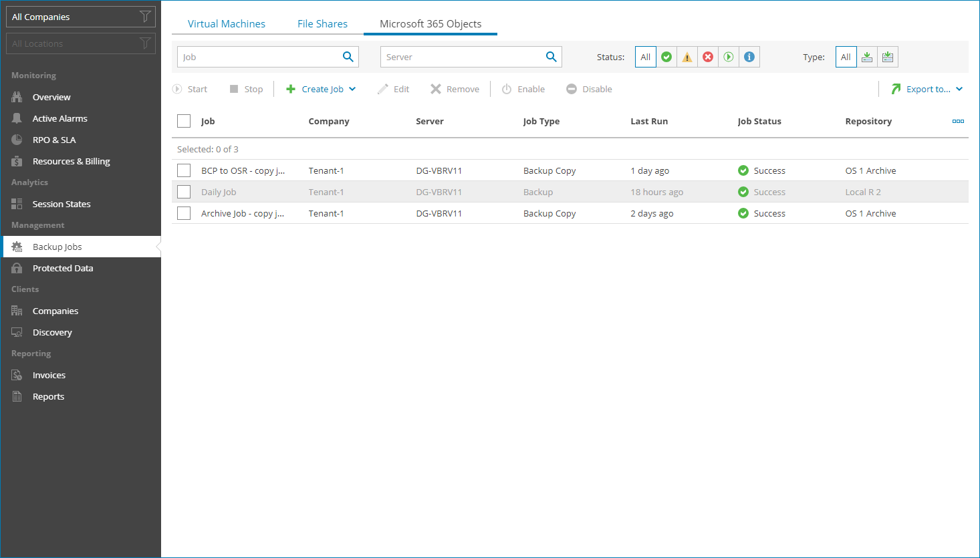Filter jobs by Warning status icon

click(687, 57)
